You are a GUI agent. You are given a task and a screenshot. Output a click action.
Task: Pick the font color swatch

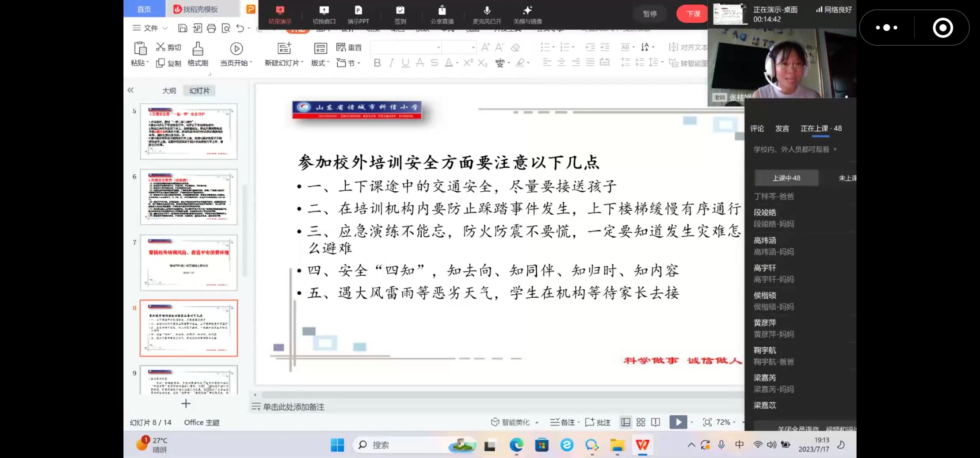point(448,63)
